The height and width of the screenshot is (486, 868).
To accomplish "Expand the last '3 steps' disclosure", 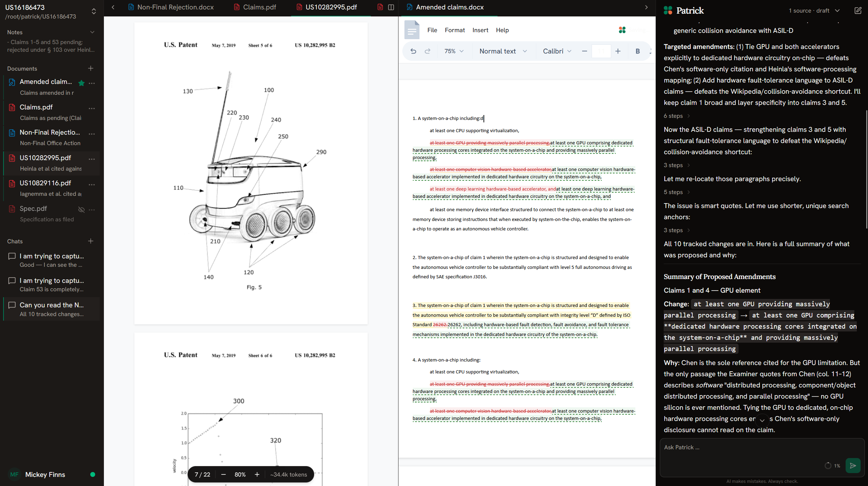I will [677, 230].
